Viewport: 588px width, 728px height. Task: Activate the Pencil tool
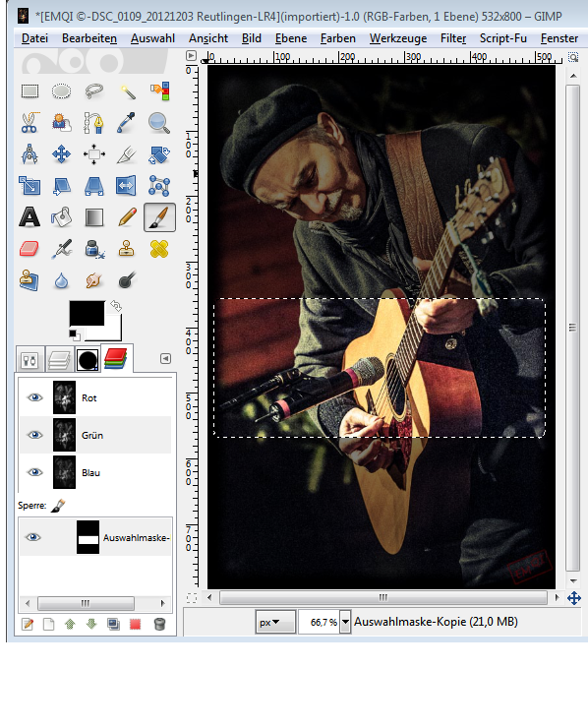click(127, 217)
